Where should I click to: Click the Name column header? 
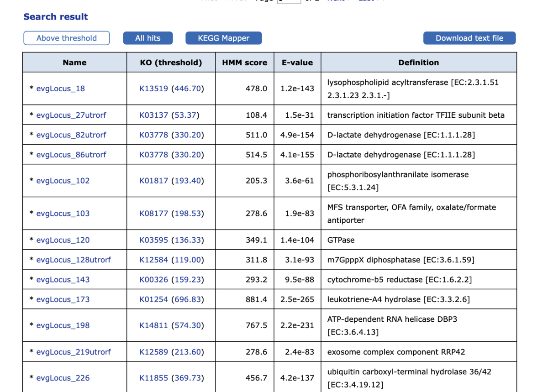[x=74, y=63]
